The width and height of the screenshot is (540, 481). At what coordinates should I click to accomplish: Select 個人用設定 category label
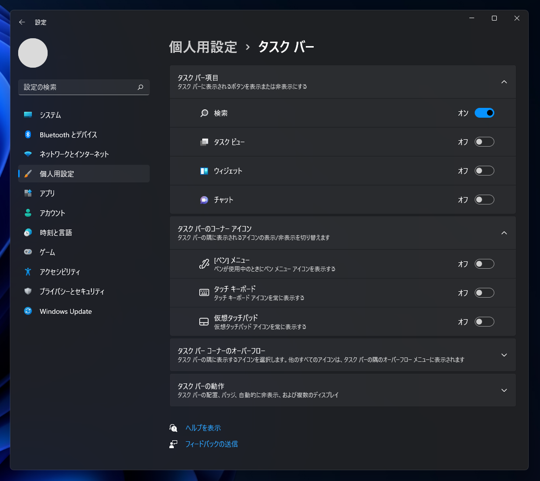[57, 174]
